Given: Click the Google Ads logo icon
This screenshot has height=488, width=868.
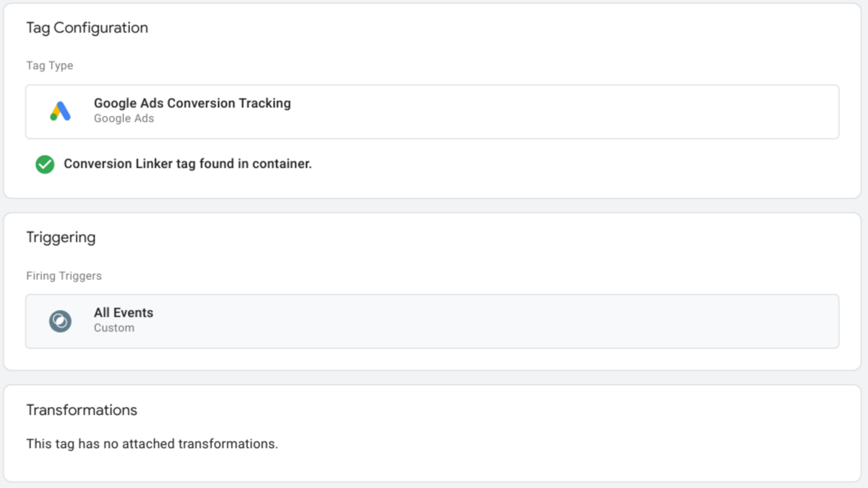Looking at the screenshot, I should [60, 111].
